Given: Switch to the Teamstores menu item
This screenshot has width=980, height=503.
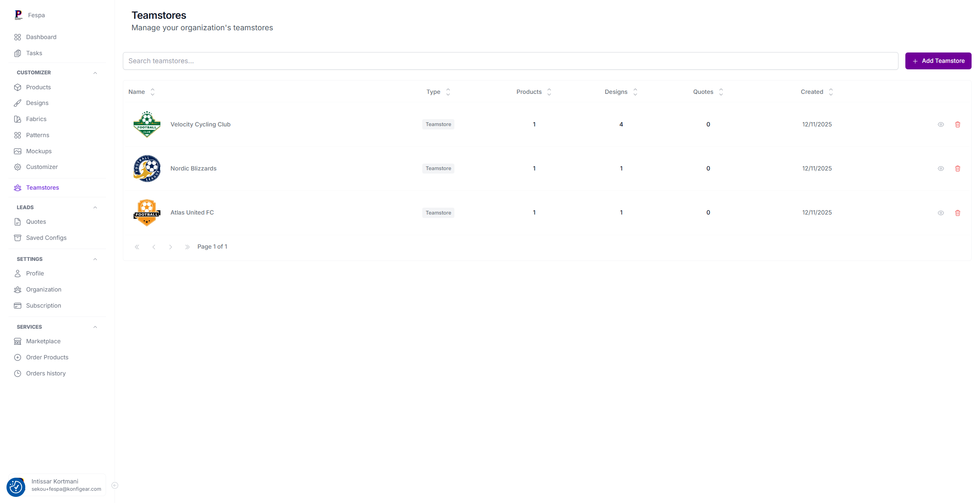Looking at the screenshot, I should coord(42,187).
